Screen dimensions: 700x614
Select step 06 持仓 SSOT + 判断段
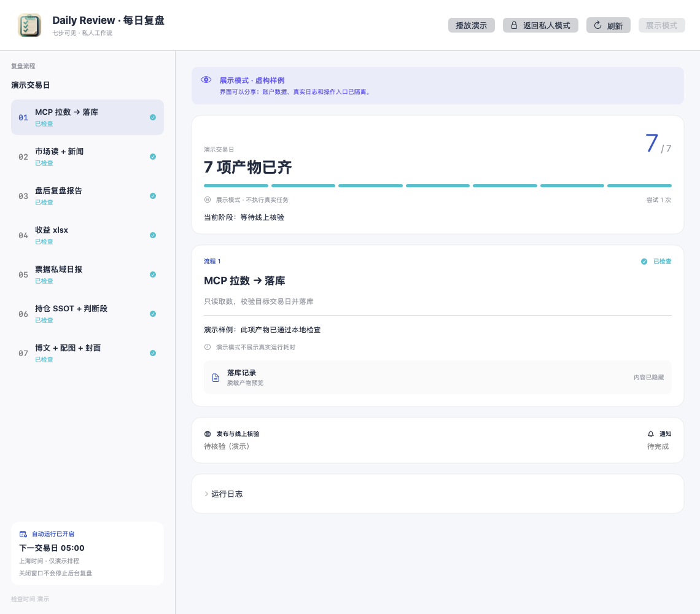point(87,314)
